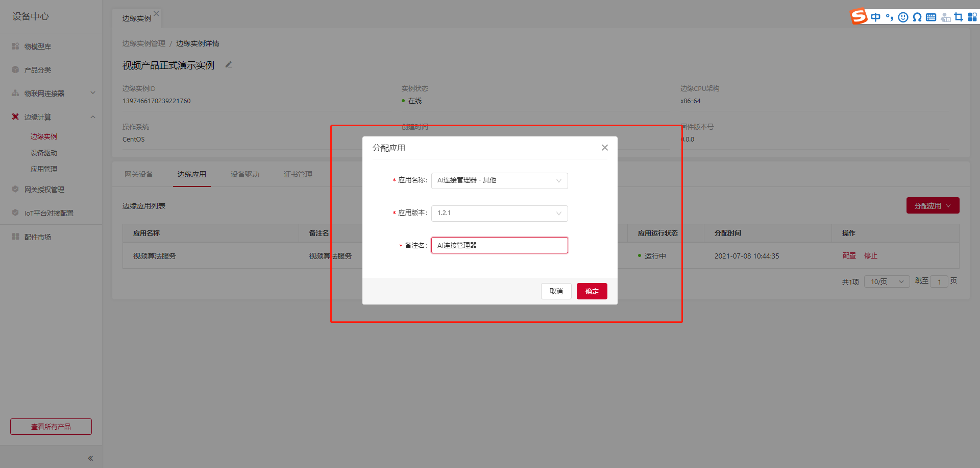Collapse the sidebar with double-arrow icon

pyautogui.click(x=90, y=458)
